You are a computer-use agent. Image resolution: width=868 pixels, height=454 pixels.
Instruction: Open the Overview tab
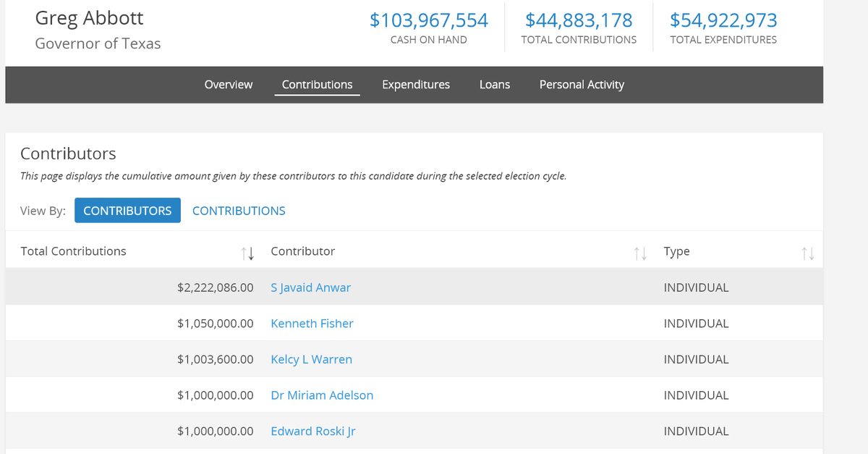coord(229,85)
